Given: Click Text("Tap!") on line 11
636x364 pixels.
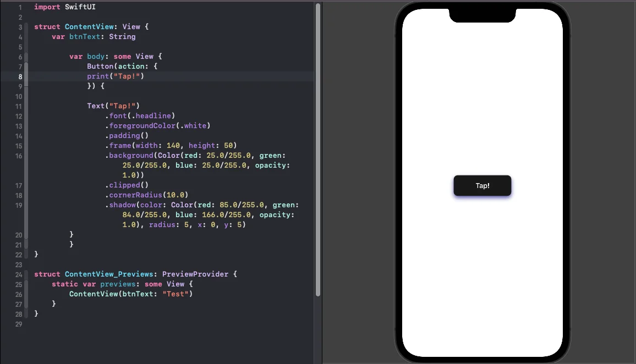Looking at the screenshot, I should click(113, 106).
